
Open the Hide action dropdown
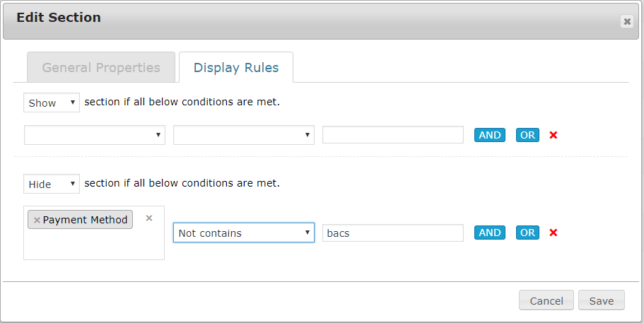pyautogui.click(x=52, y=184)
